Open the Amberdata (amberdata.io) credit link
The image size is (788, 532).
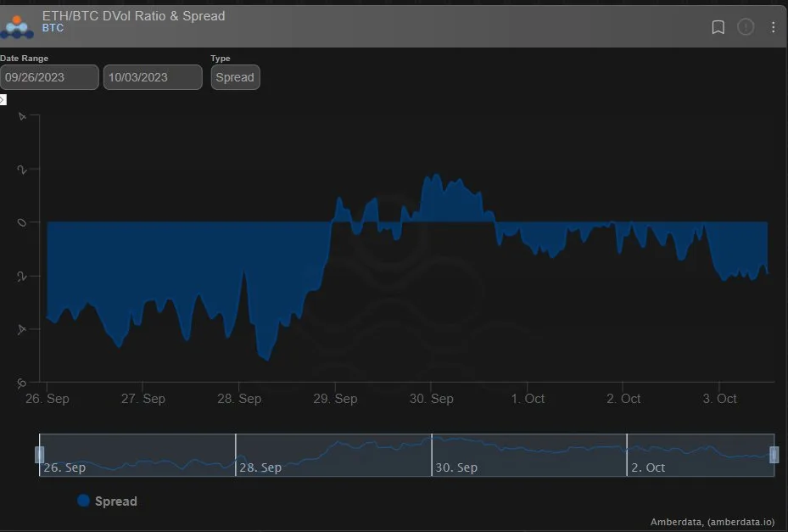pyautogui.click(x=713, y=522)
